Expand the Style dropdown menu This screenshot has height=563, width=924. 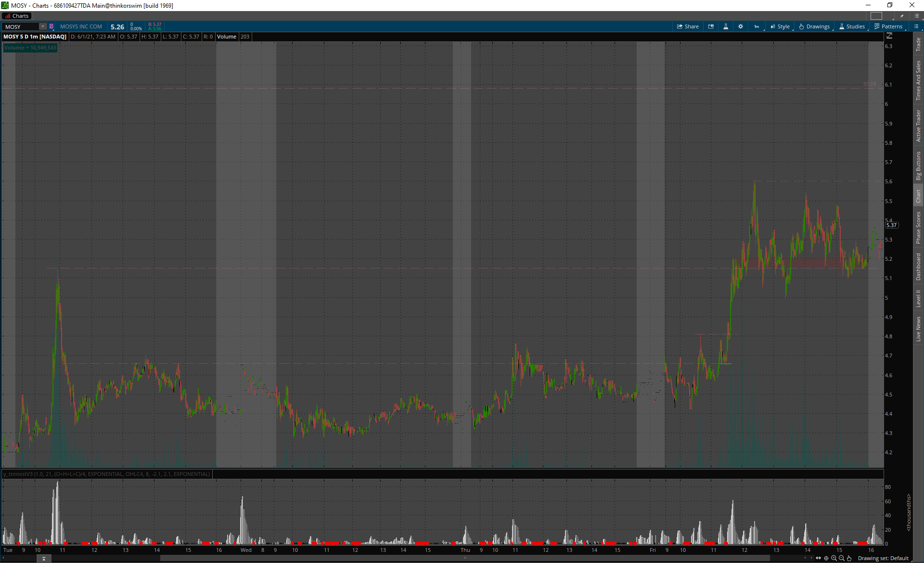(x=780, y=26)
